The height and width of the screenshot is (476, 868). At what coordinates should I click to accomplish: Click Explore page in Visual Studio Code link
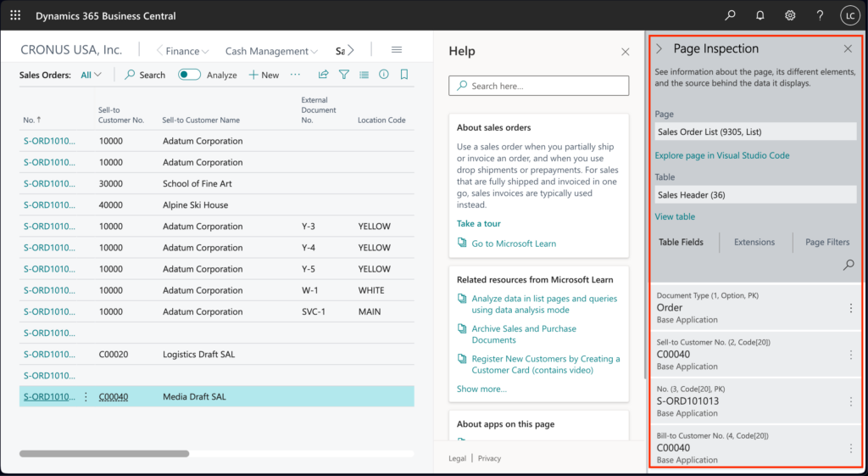[x=722, y=156]
